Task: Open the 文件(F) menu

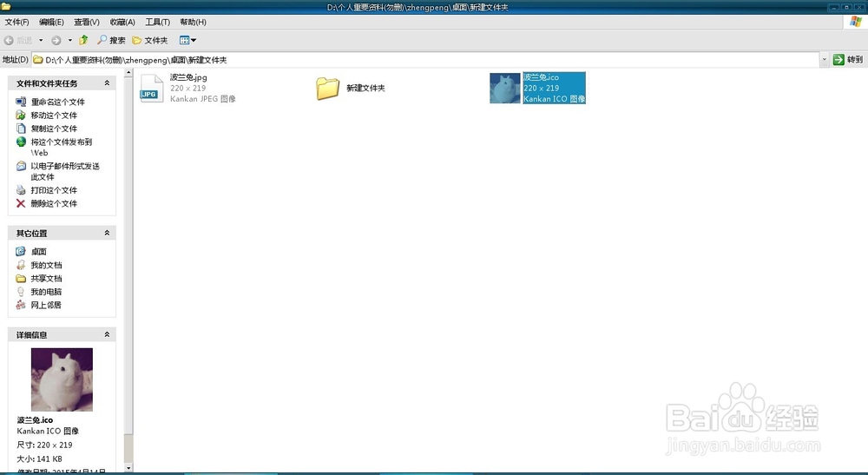Action: click(16, 23)
